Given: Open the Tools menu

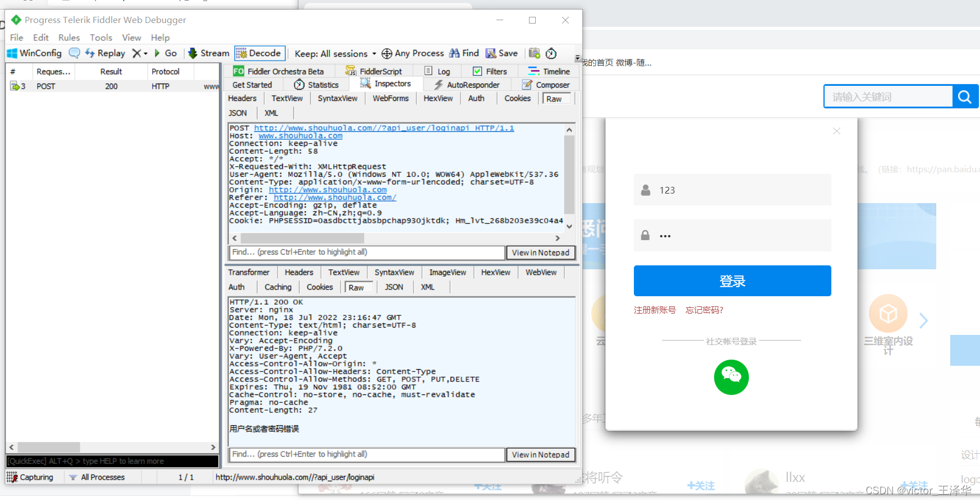Looking at the screenshot, I should pos(101,38).
